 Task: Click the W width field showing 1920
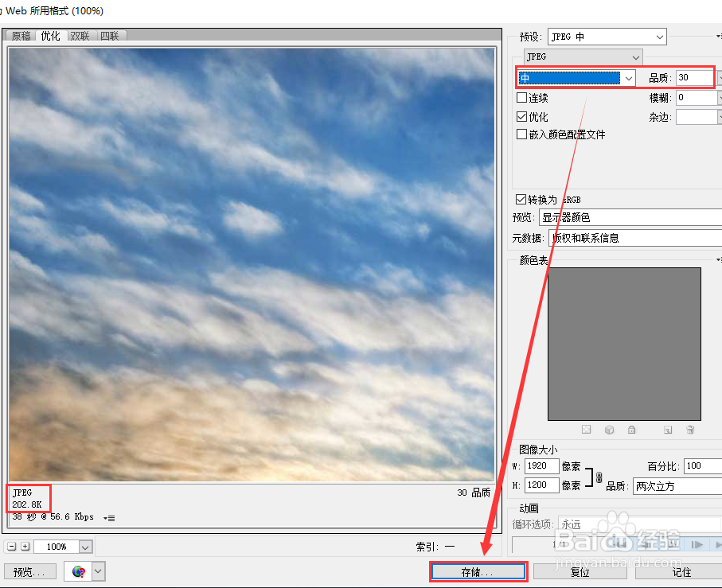pyautogui.click(x=541, y=466)
